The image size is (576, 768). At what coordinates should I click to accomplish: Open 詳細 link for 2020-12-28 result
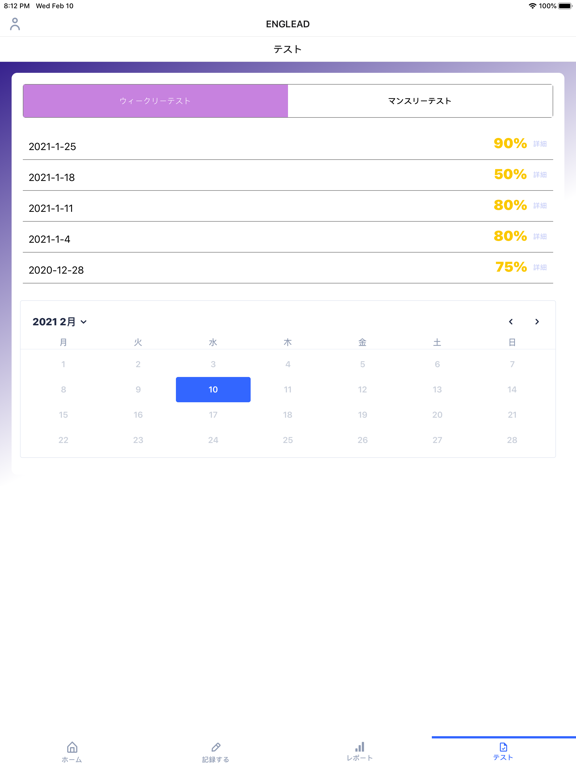pos(540,267)
